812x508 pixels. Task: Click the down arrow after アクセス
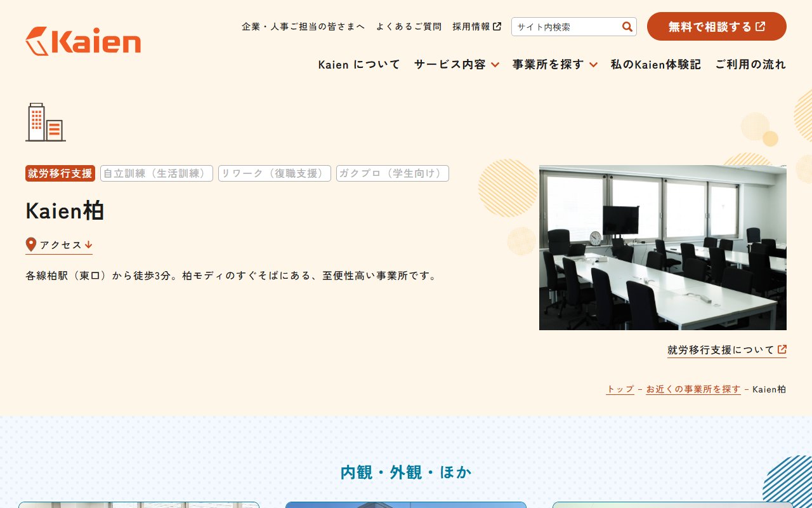pyautogui.click(x=88, y=244)
